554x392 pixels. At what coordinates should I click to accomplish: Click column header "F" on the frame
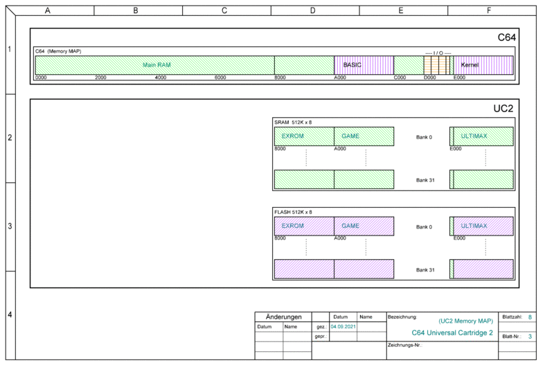(489, 10)
